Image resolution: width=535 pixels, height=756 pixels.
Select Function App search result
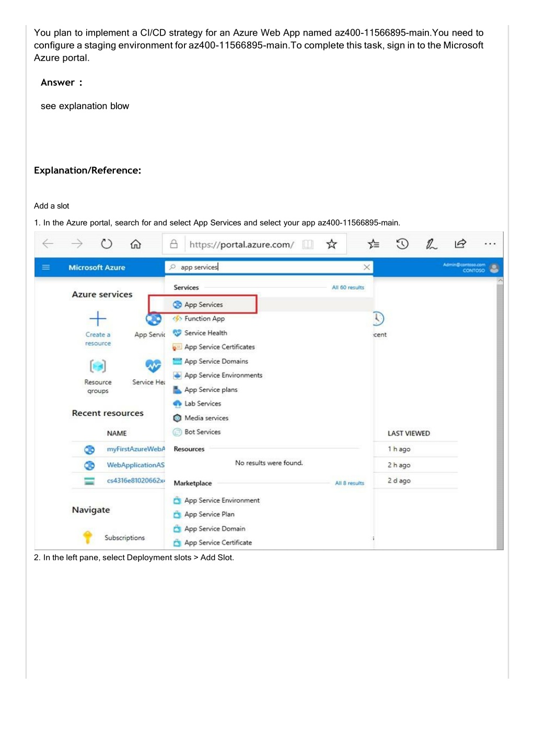pyautogui.click(x=204, y=319)
